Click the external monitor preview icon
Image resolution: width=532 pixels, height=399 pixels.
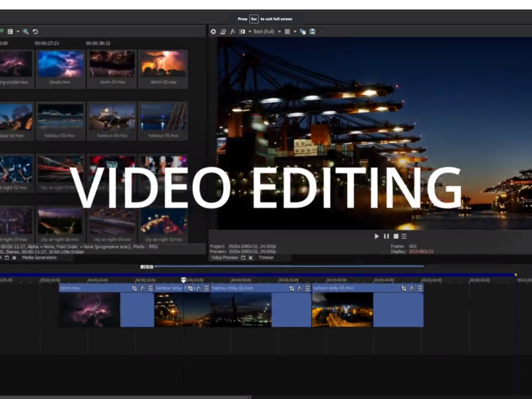(223, 31)
